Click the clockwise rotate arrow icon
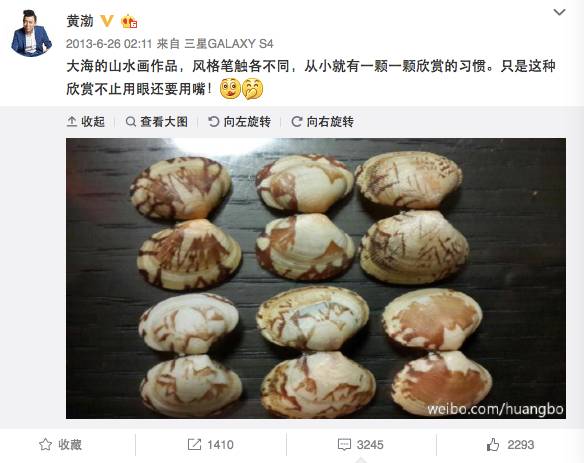The image size is (584, 463). [296, 121]
